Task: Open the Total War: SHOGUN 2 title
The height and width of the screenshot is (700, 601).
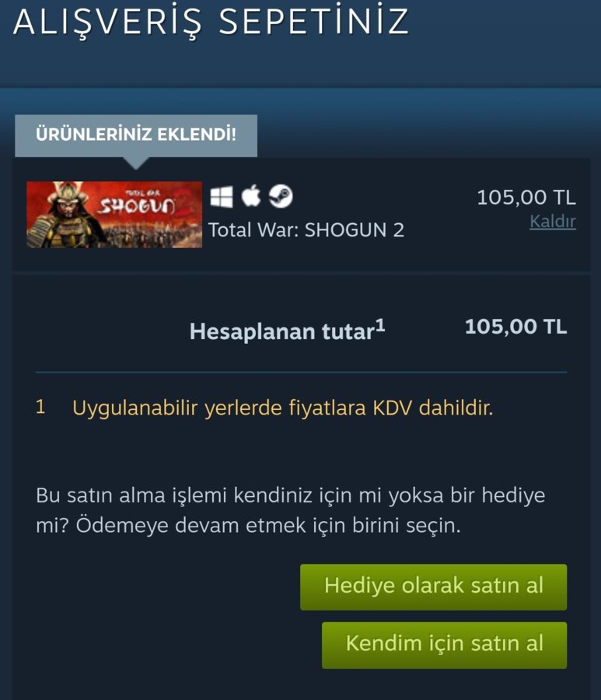Action: click(x=306, y=230)
